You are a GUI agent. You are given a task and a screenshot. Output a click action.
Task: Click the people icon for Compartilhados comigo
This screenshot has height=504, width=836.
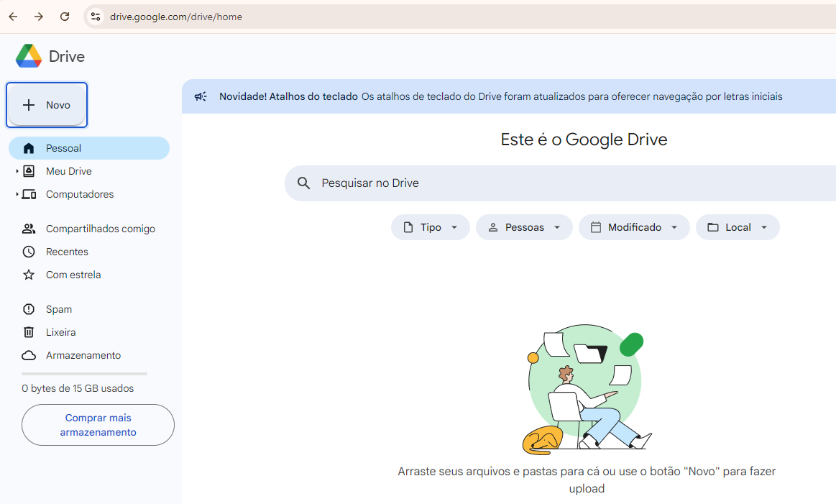29,229
